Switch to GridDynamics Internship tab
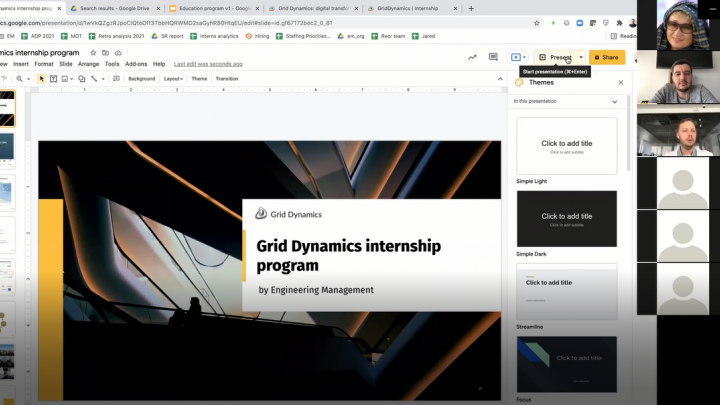Viewport: 720px width, 405px height. tap(412, 8)
